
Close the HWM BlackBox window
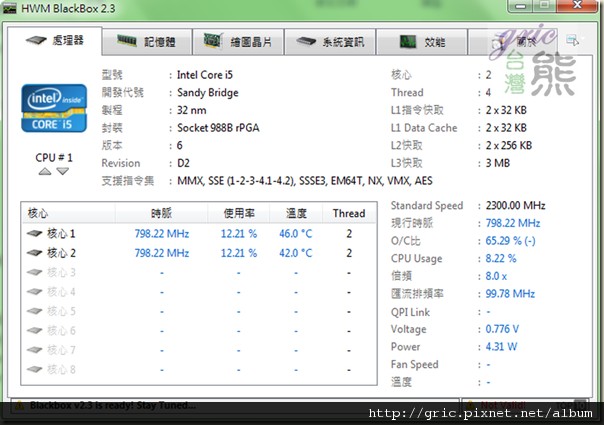(577, 5)
